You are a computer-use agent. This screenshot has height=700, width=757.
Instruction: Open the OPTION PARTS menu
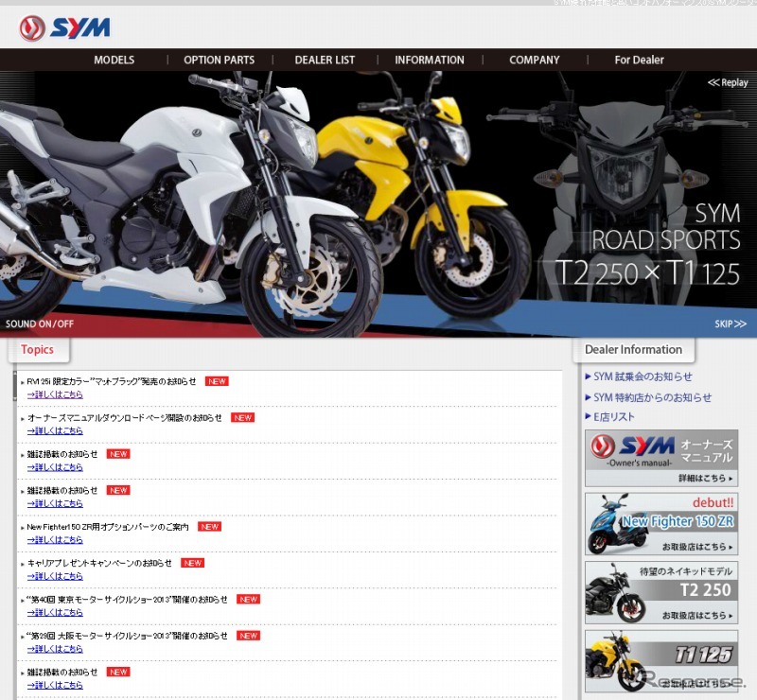220,60
